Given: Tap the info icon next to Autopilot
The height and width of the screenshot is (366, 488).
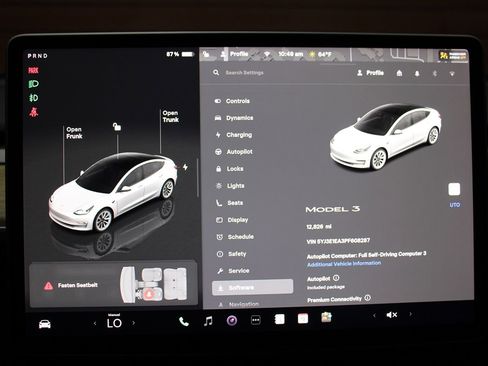Looking at the screenshot, I should (x=336, y=278).
